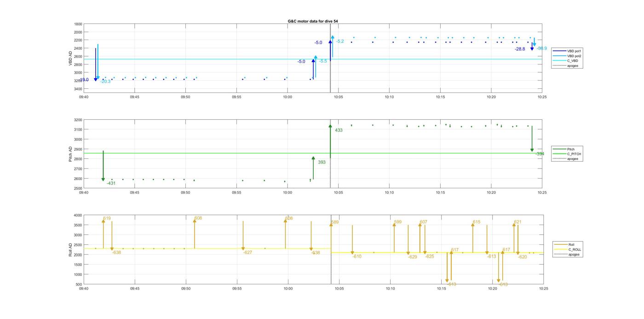Click the "-610" roll move label
The image size is (644, 319).
(x=357, y=256)
